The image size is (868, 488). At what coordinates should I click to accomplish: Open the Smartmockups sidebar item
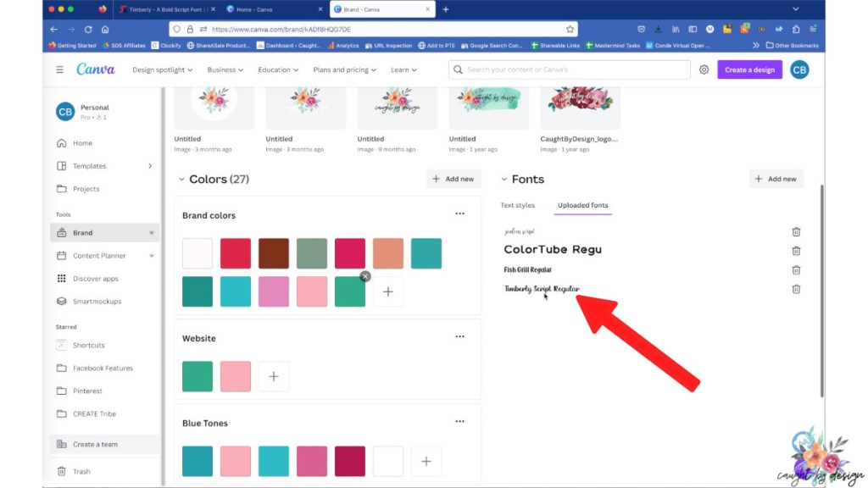104,302
